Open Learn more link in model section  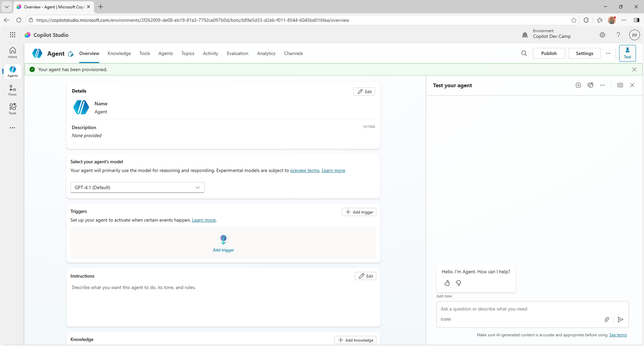333,171
